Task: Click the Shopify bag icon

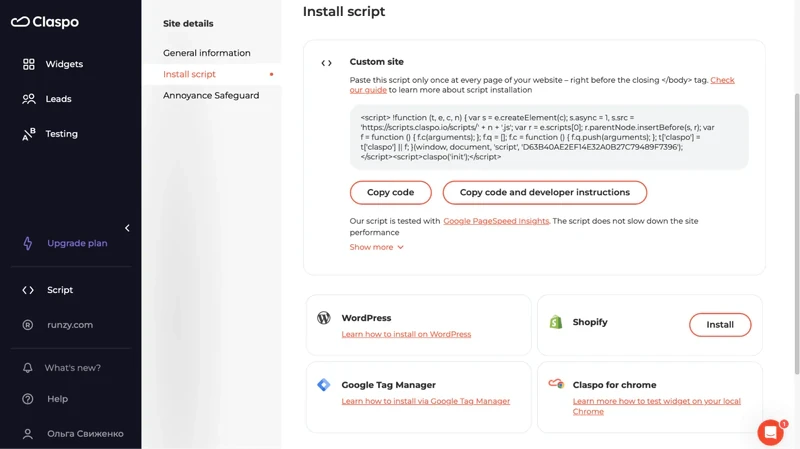Action: coord(556,322)
